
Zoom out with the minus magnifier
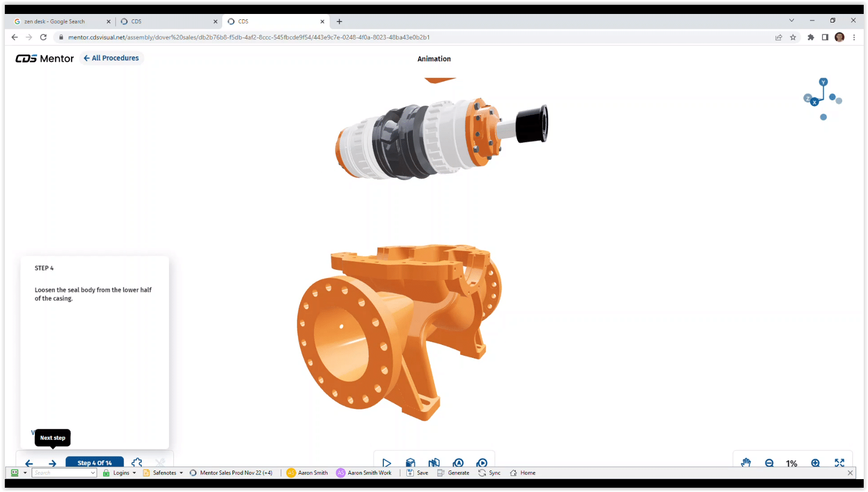[769, 462]
